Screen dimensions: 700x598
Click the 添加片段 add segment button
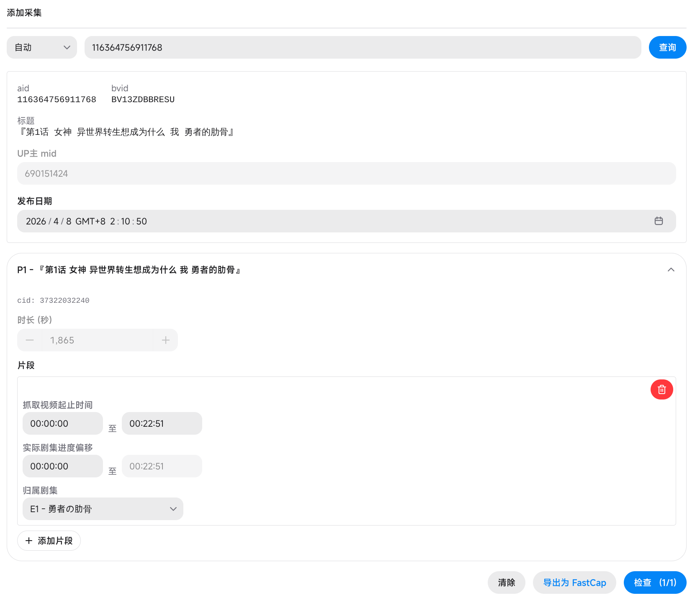49,541
